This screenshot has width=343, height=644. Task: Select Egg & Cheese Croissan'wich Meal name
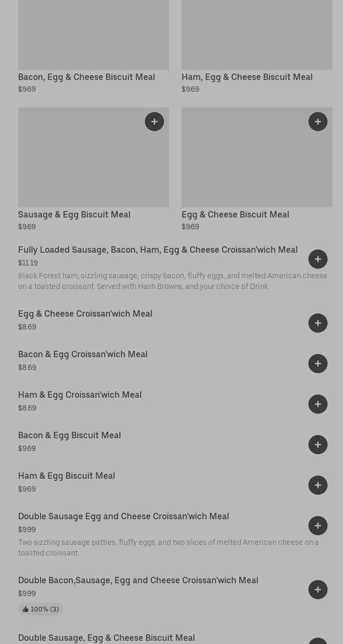click(x=85, y=313)
